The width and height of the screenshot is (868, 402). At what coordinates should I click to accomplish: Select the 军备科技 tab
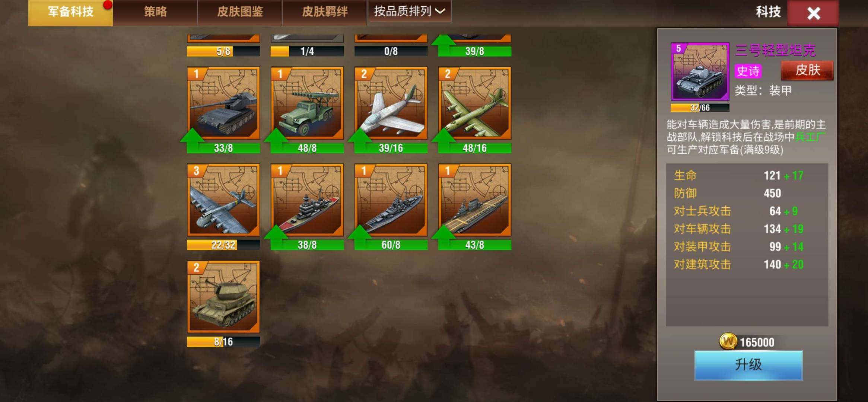tap(70, 12)
